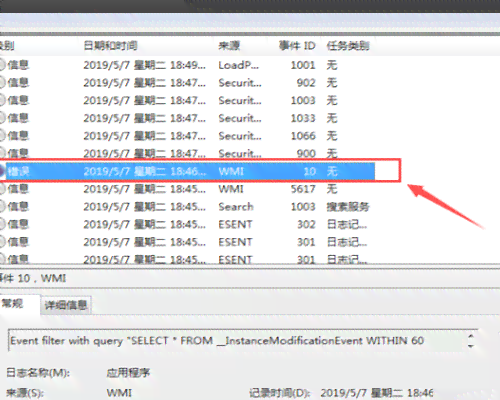
Task: Sort by the 任务类别 column header
Action: (x=348, y=46)
